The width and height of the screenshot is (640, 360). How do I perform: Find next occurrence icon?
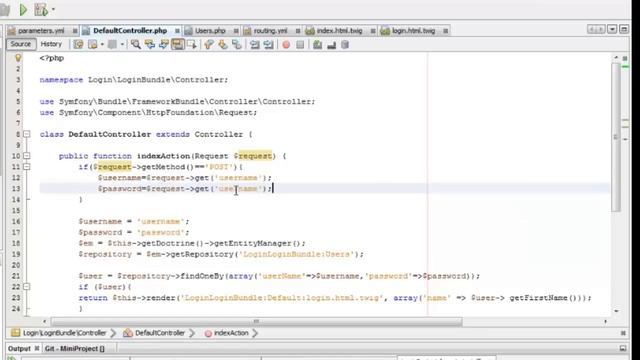tap(164, 44)
